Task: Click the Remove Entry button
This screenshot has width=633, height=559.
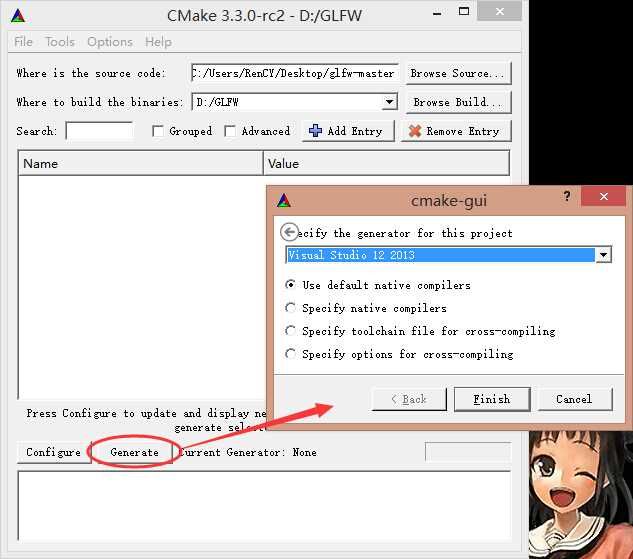Action: (456, 131)
